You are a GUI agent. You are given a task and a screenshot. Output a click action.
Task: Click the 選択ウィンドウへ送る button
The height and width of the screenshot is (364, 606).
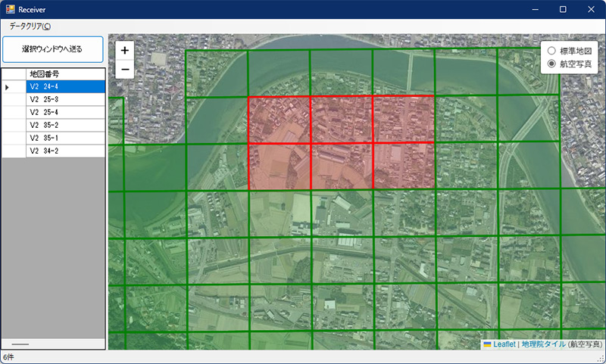52,49
